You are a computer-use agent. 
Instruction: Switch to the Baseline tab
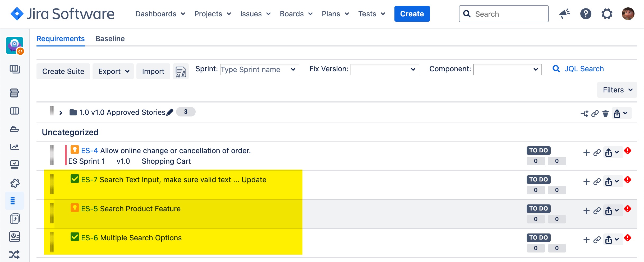(x=110, y=39)
